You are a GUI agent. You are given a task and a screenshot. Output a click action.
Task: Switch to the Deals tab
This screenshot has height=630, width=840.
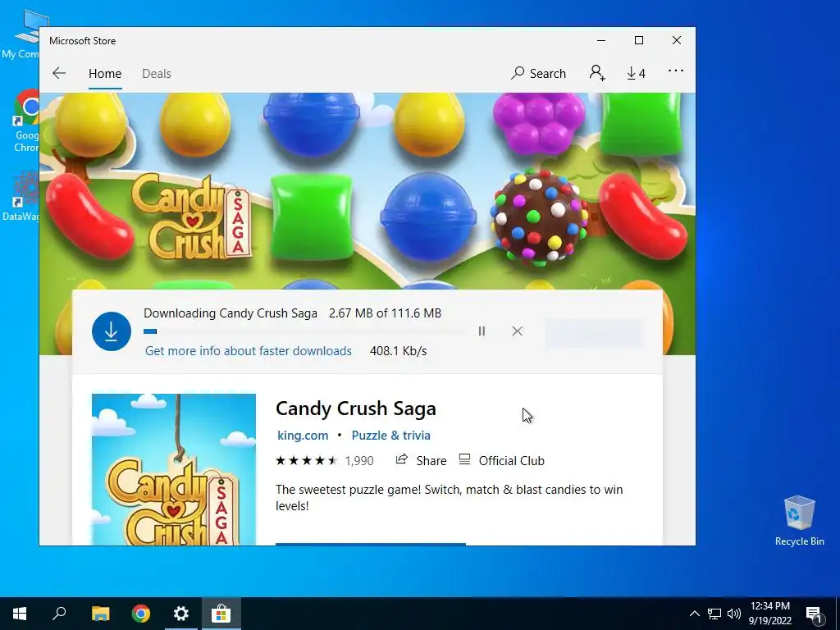pos(157,73)
